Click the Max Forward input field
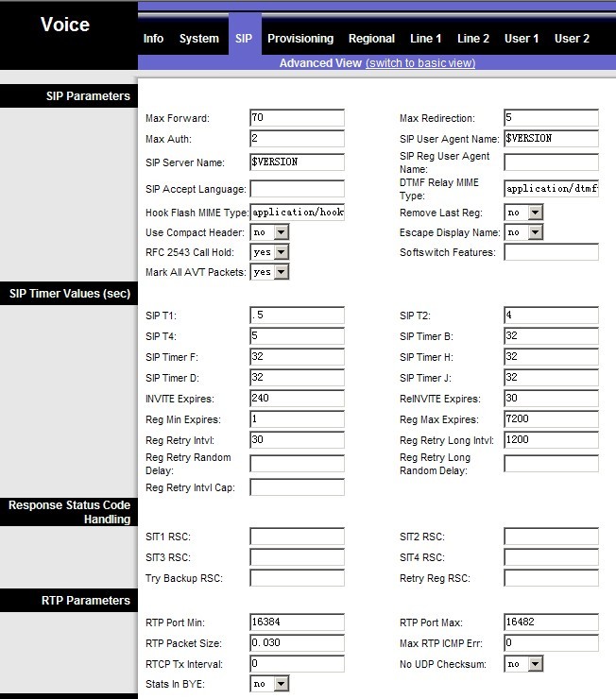 click(x=298, y=118)
